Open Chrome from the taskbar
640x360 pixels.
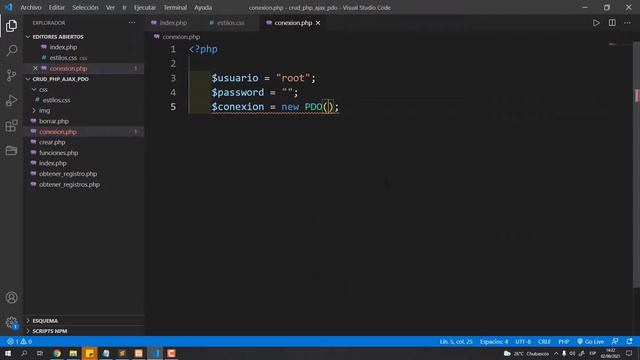tap(57, 353)
